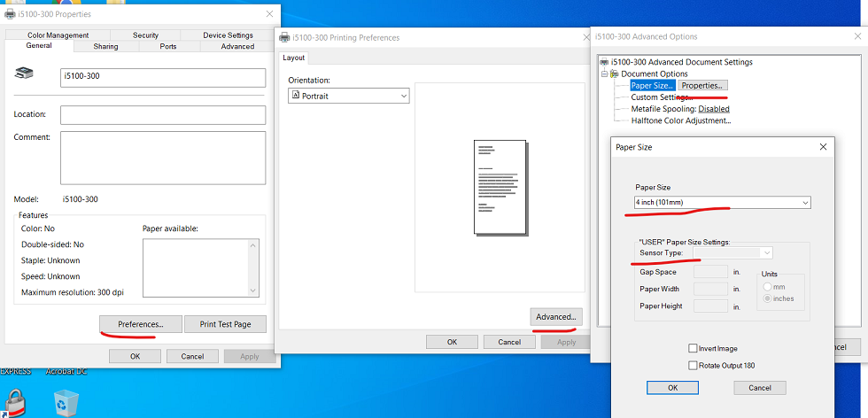The height and width of the screenshot is (418, 868).
Task: Check the Rotate Output 180 option
Action: coord(693,365)
